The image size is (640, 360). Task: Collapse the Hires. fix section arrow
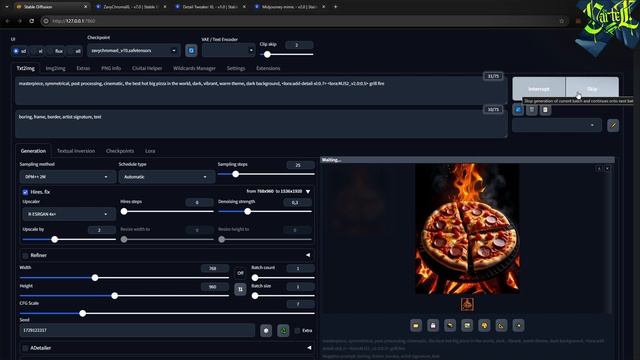coord(308,191)
